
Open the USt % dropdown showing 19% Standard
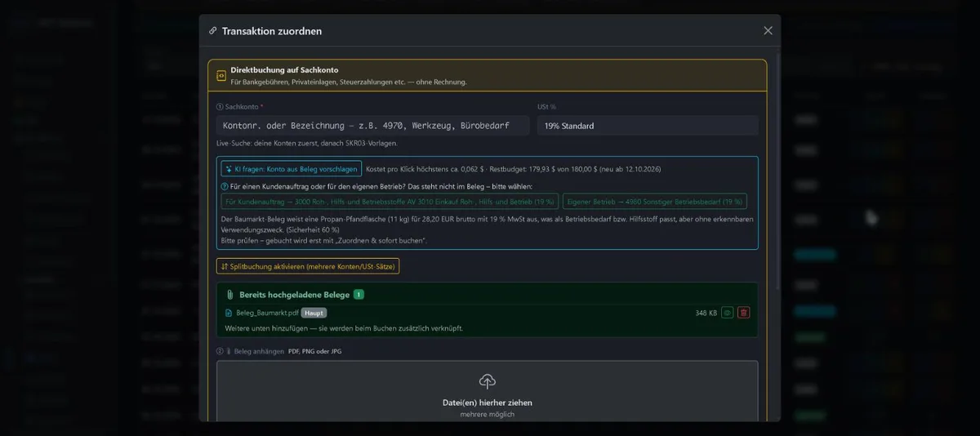648,126
